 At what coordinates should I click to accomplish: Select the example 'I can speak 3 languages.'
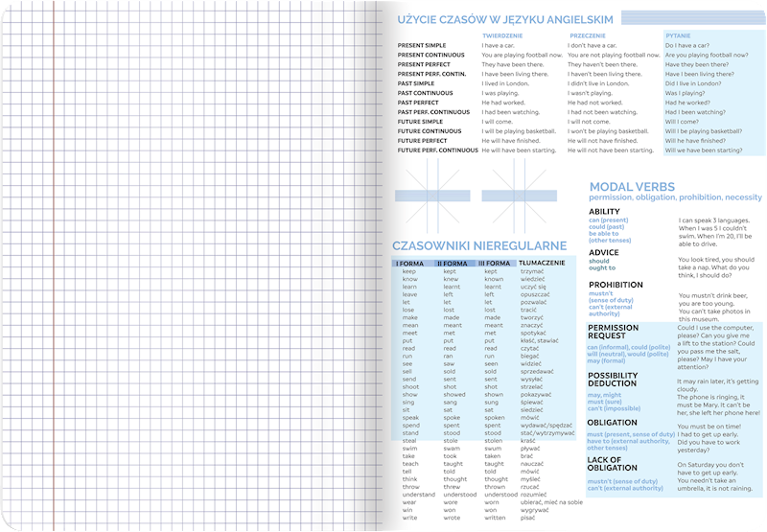pyautogui.click(x=713, y=220)
